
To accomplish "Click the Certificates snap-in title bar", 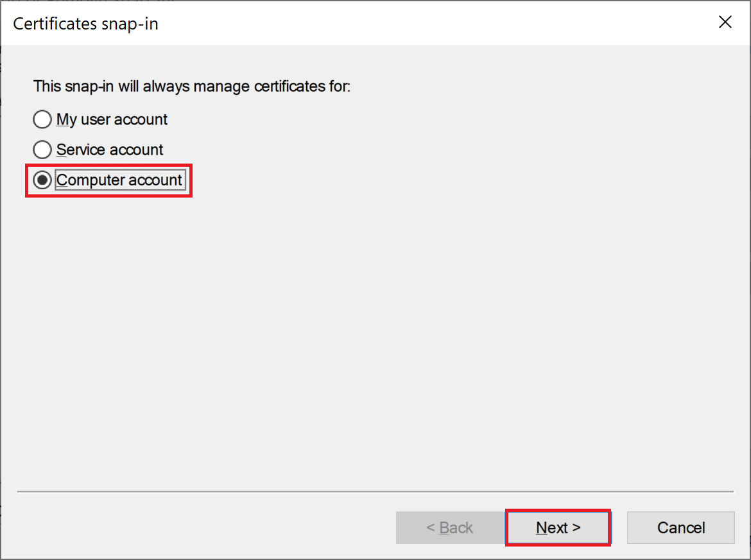I will pos(321,24).
